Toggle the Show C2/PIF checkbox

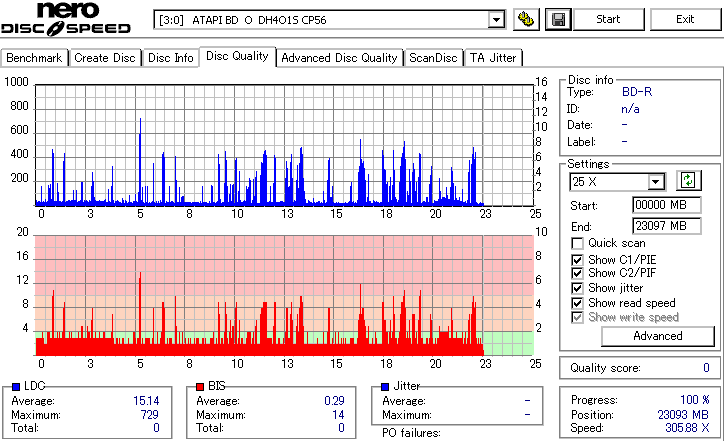click(577, 273)
